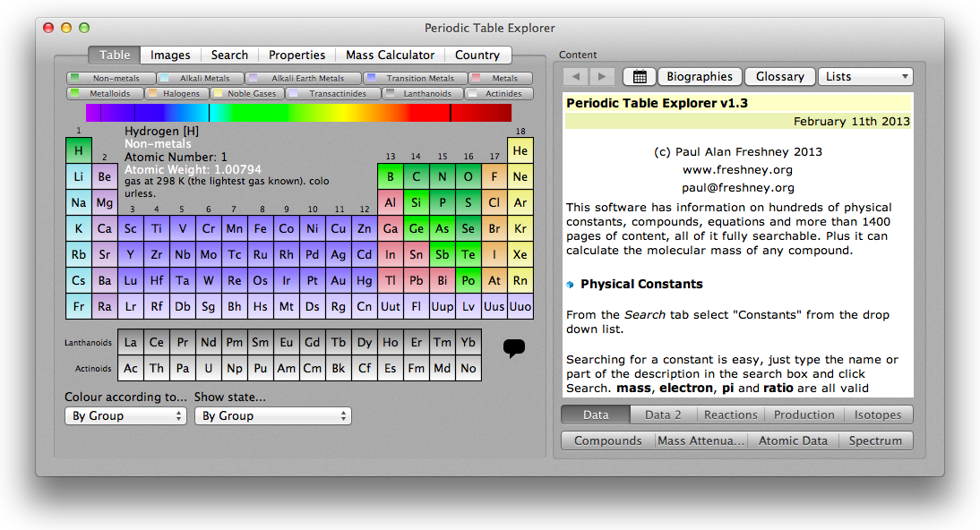Open the Biographies button
This screenshot has height=530, width=980.
tap(700, 77)
